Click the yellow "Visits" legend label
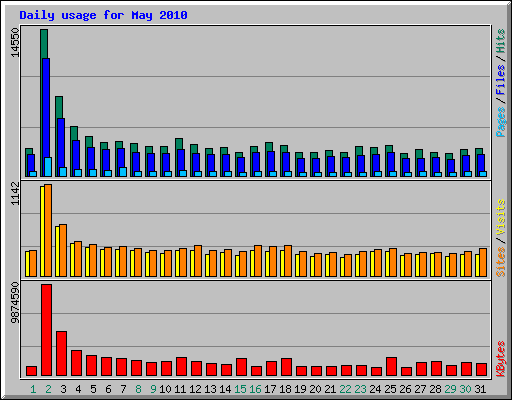The width and height of the screenshot is (512, 400). pos(501,218)
